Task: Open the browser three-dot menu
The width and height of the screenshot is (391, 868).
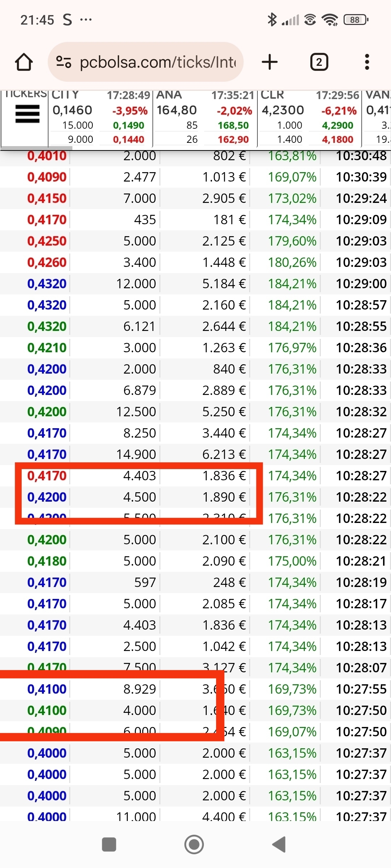Action: 367,62
